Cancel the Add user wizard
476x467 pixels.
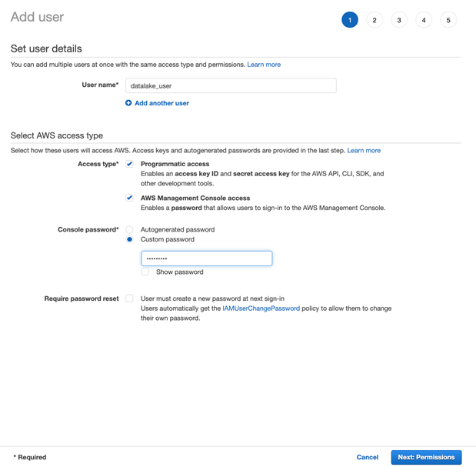click(x=368, y=457)
